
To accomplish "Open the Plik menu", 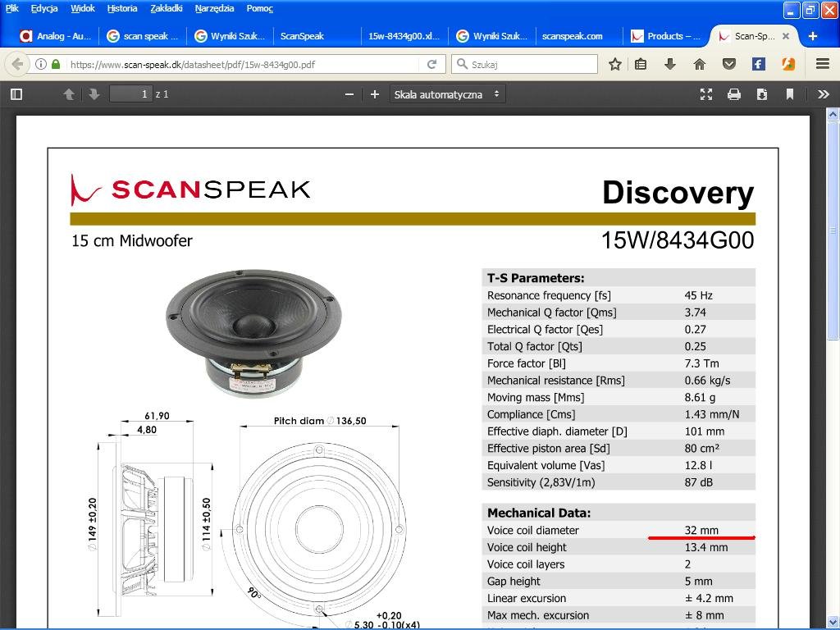I will coord(11,8).
